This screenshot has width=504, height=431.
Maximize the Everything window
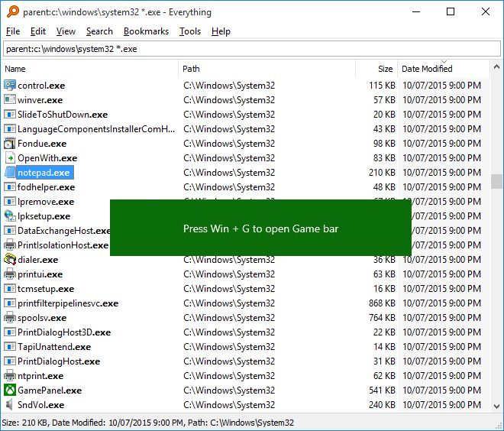pyautogui.click(x=451, y=12)
